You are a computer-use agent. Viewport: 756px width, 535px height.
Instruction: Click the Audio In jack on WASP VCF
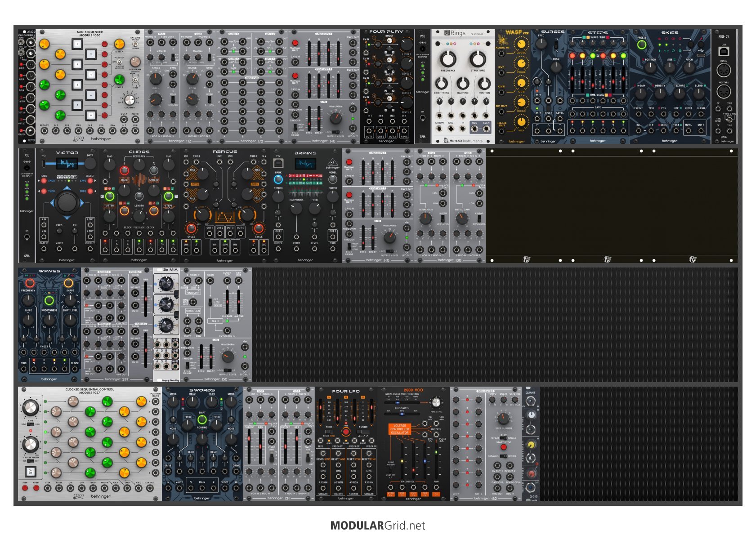(x=502, y=54)
